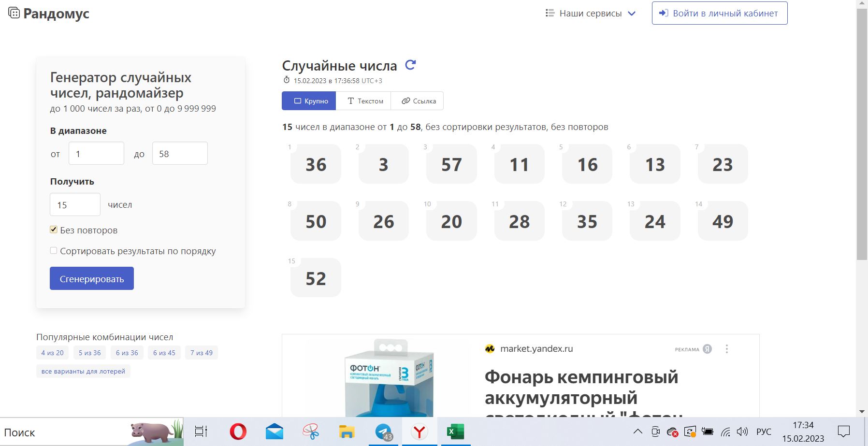Screen dimensions: 868x446
Task: Show hidden tray icons chevron
Action: (x=637, y=432)
